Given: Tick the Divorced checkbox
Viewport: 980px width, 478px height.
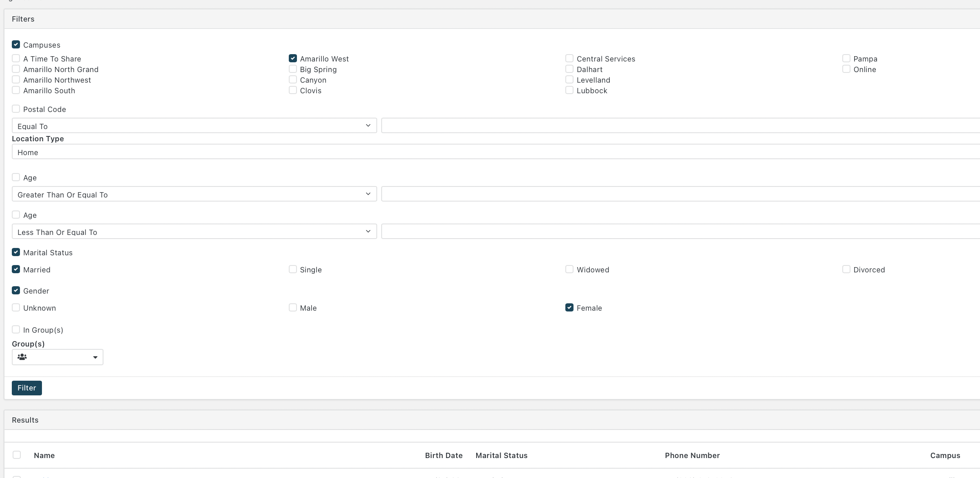Looking at the screenshot, I should (846, 269).
